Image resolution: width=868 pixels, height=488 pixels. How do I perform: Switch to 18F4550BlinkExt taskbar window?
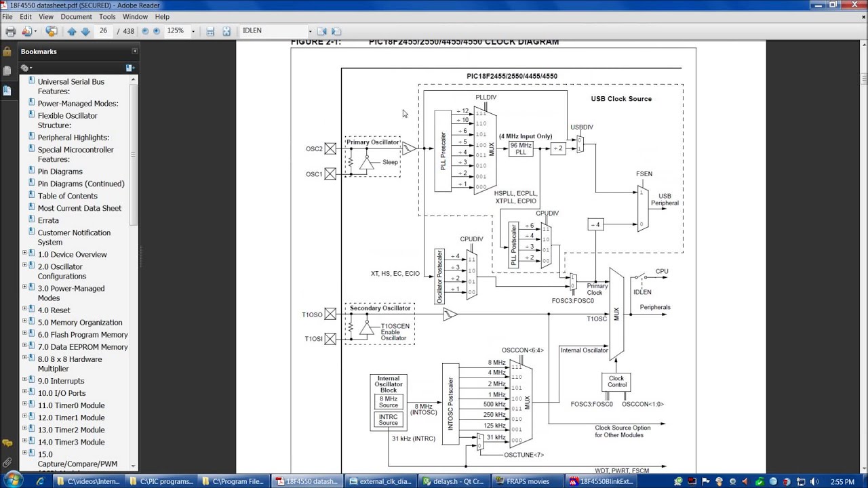[x=600, y=481]
